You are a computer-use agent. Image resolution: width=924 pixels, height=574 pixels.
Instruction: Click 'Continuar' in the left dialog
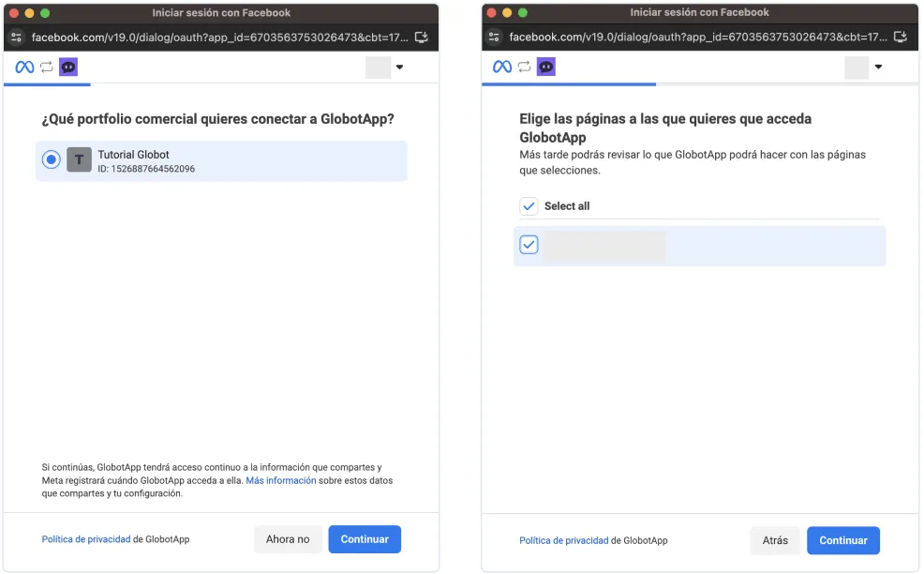[x=365, y=539]
